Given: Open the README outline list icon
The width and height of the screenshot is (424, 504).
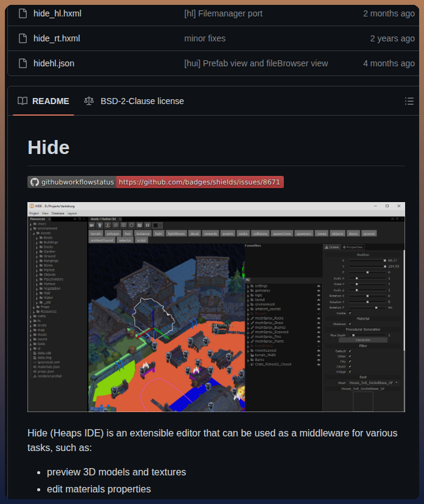Looking at the screenshot, I should click(409, 101).
